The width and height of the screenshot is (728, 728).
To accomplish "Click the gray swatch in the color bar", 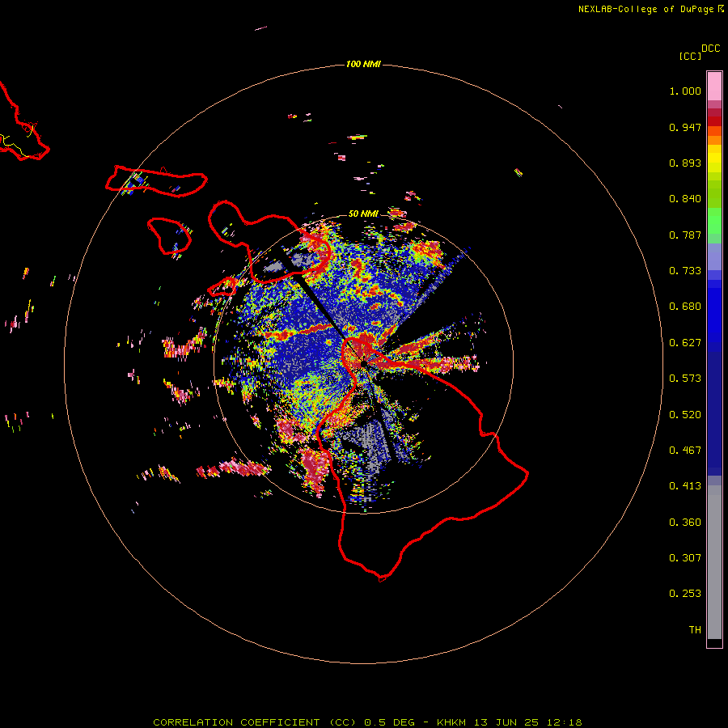I will pyautogui.click(x=714, y=562).
